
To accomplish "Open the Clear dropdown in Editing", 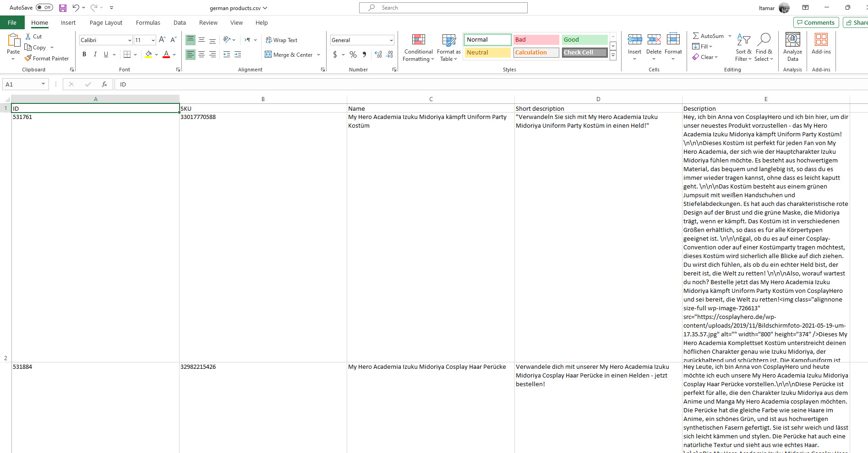I will click(x=705, y=57).
